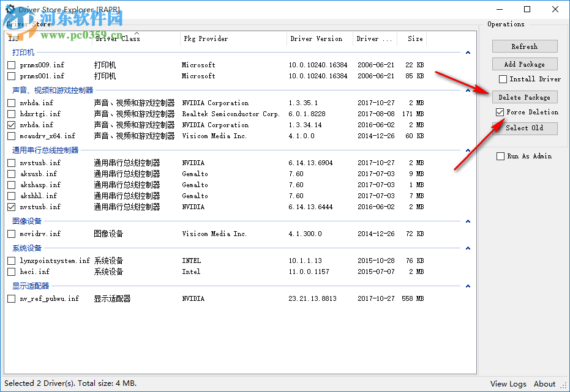Click the Delete Package button
Screen dimensions: 570x392
(x=525, y=97)
